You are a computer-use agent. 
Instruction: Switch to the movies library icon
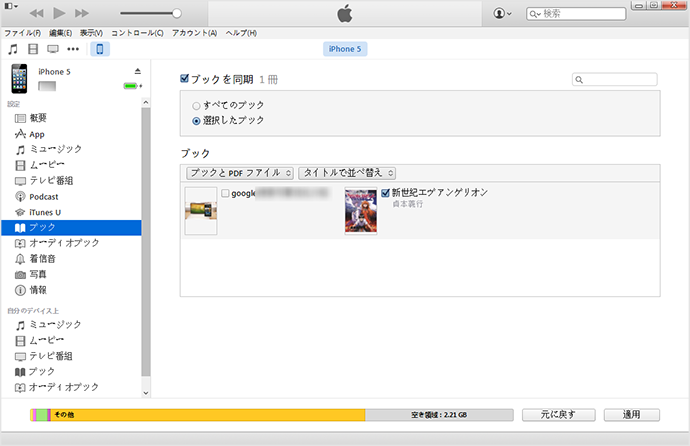coord(33,49)
